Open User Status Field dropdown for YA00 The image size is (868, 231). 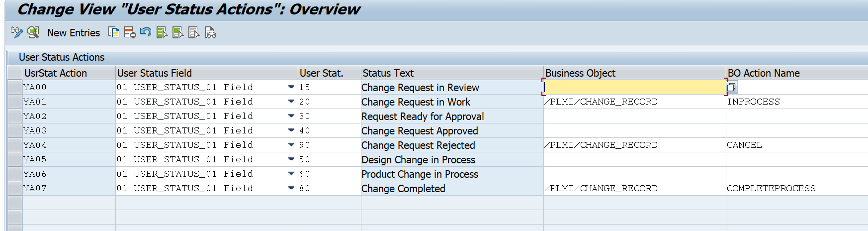point(291,87)
